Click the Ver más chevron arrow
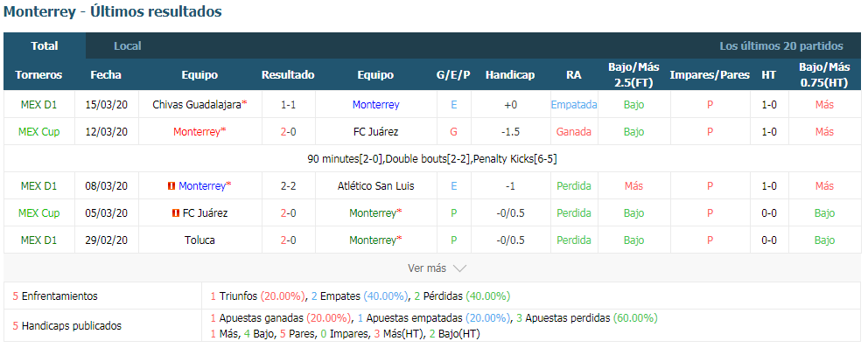Screen dimensions: 868x348 pyautogui.click(x=459, y=268)
